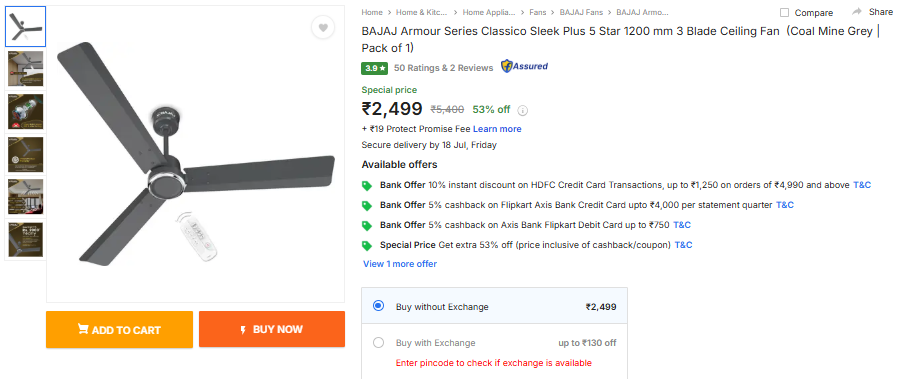
Task: View last thumbnail in image strip
Action: [x=25, y=240]
